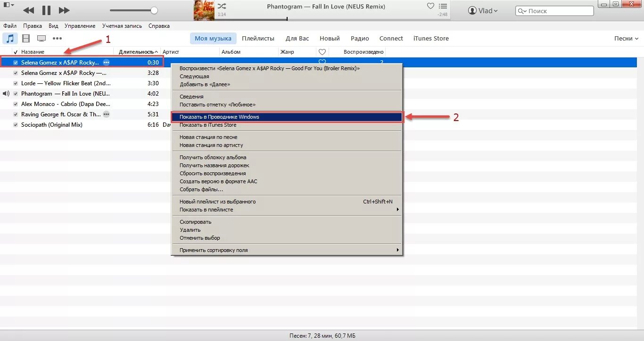Sort by the Альбом column header

[231, 52]
